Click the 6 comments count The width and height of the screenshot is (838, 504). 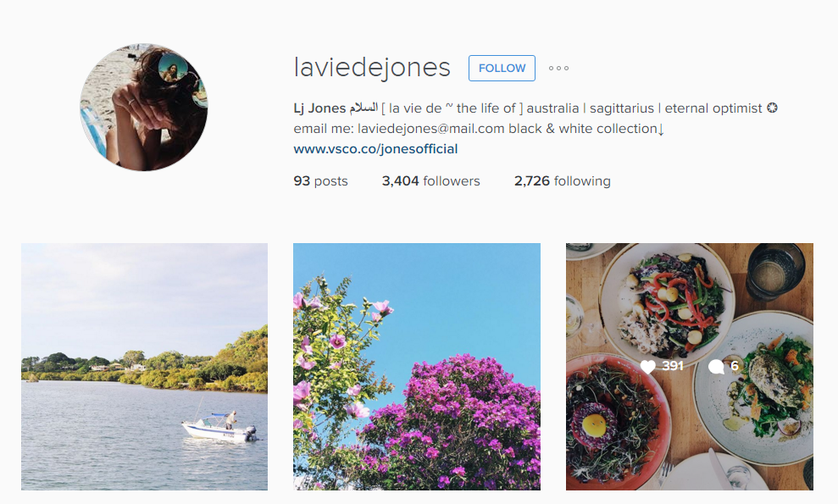pyautogui.click(x=735, y=366)
